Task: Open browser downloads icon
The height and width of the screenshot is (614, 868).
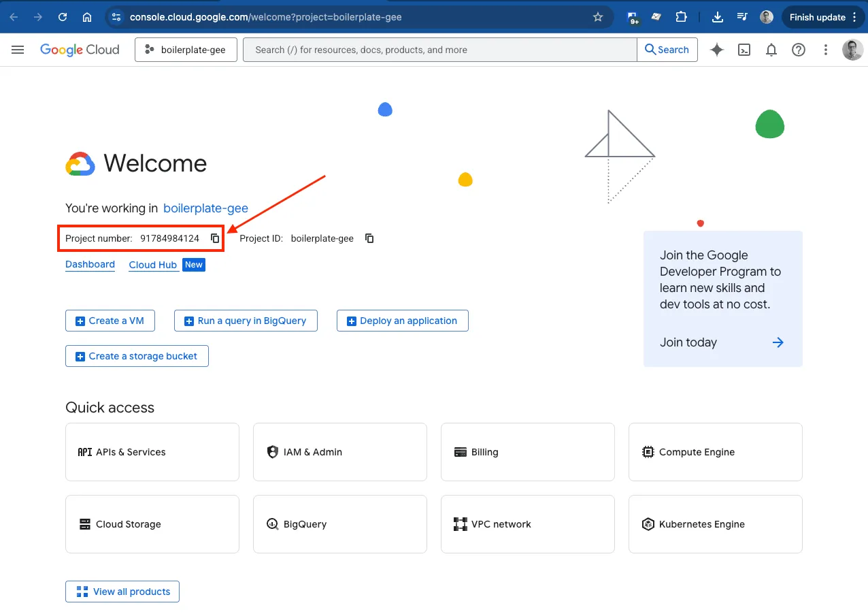Action: pos(718,17)
